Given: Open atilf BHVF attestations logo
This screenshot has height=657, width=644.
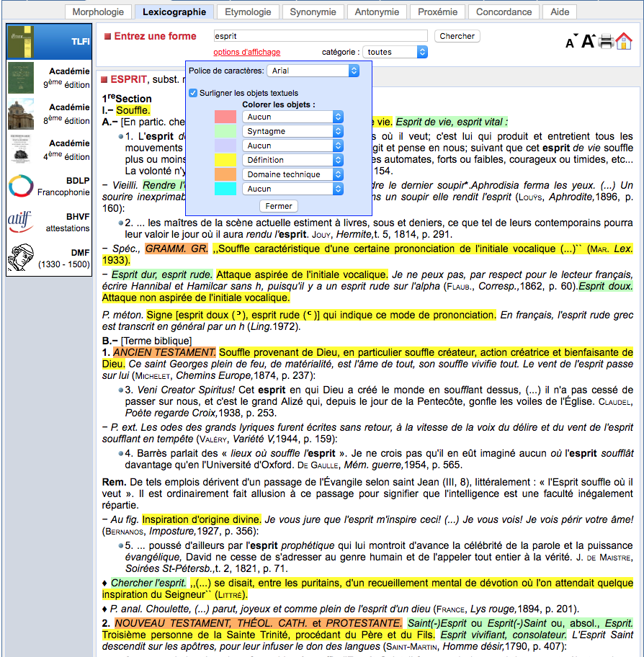Looking at the screenshot, I should (x=20, y=222).
